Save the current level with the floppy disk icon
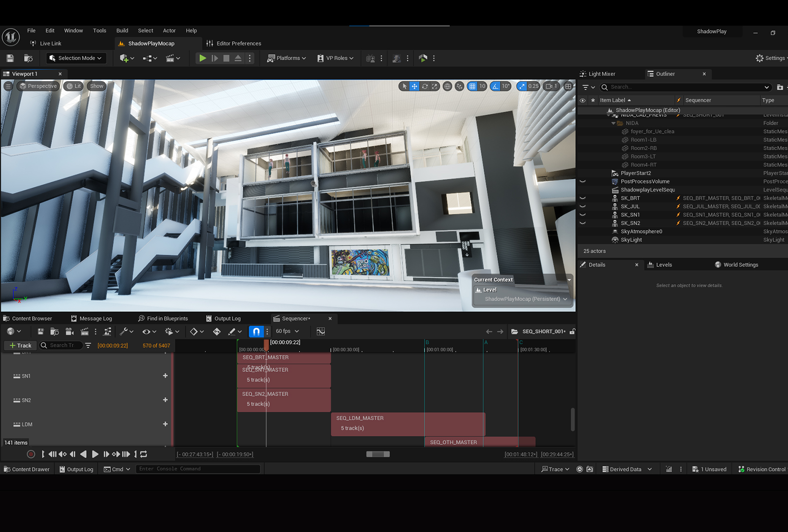Image resolution: width=788 pixels, height=532 pixels. [10, 58]
